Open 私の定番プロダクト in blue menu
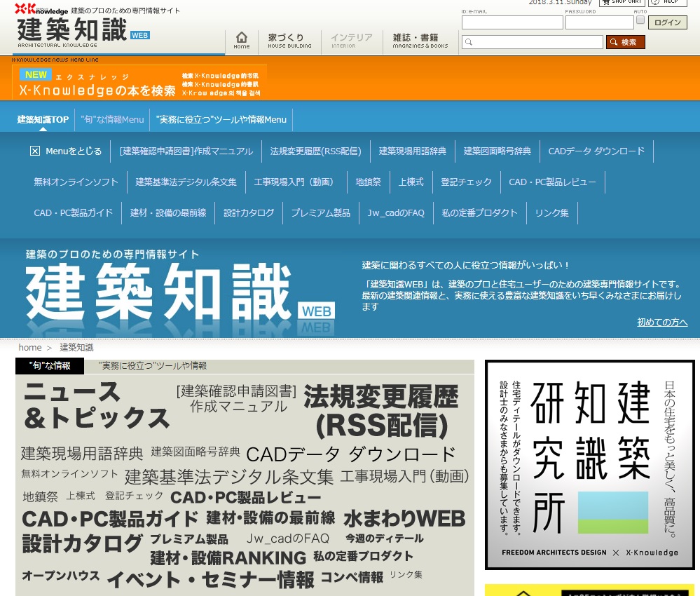Viewport: 700px width, 596px height. pos(480,212)
